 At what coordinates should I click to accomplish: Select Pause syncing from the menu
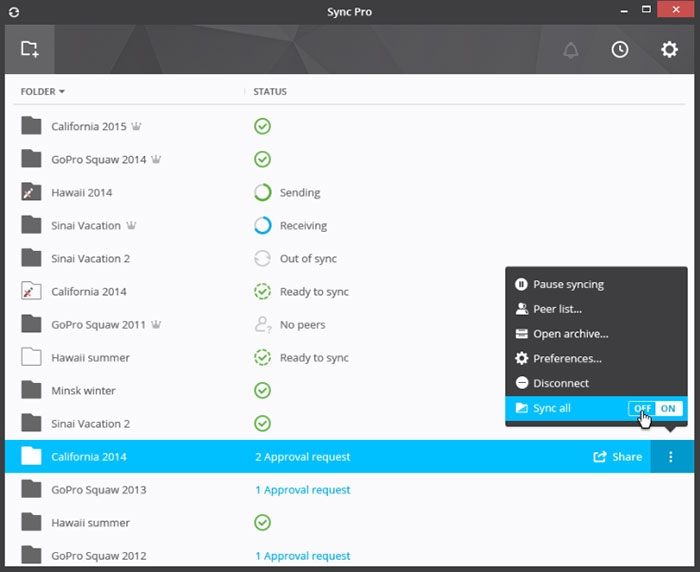point(568,284)
